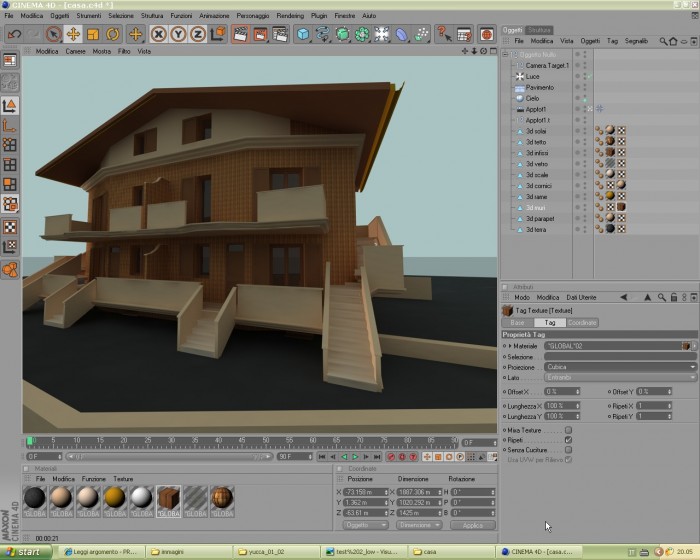Toggle X axis lock
Image resolution: width=700 pixels, height=560 pixels.
coord(158,34)
